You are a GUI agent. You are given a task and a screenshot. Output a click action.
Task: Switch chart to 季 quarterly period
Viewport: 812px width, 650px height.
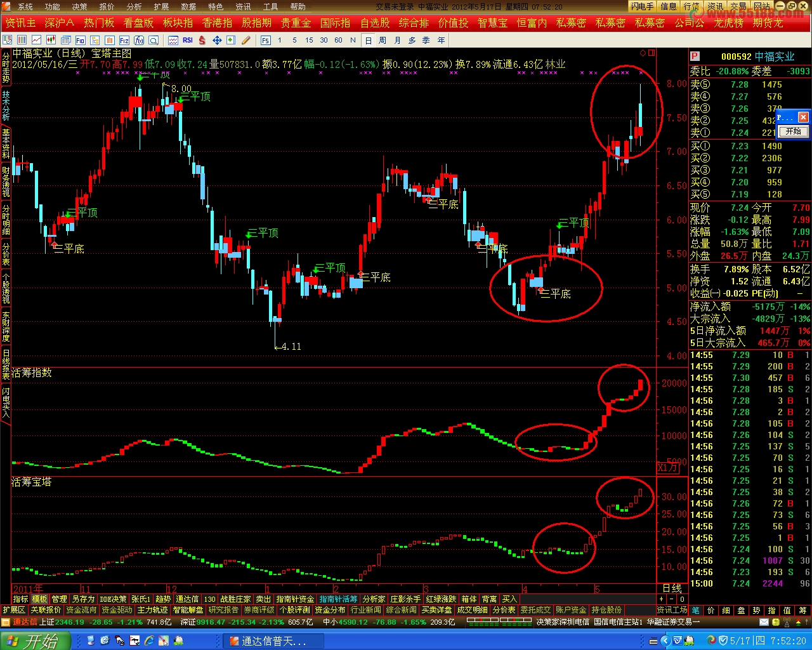point(426,40)
